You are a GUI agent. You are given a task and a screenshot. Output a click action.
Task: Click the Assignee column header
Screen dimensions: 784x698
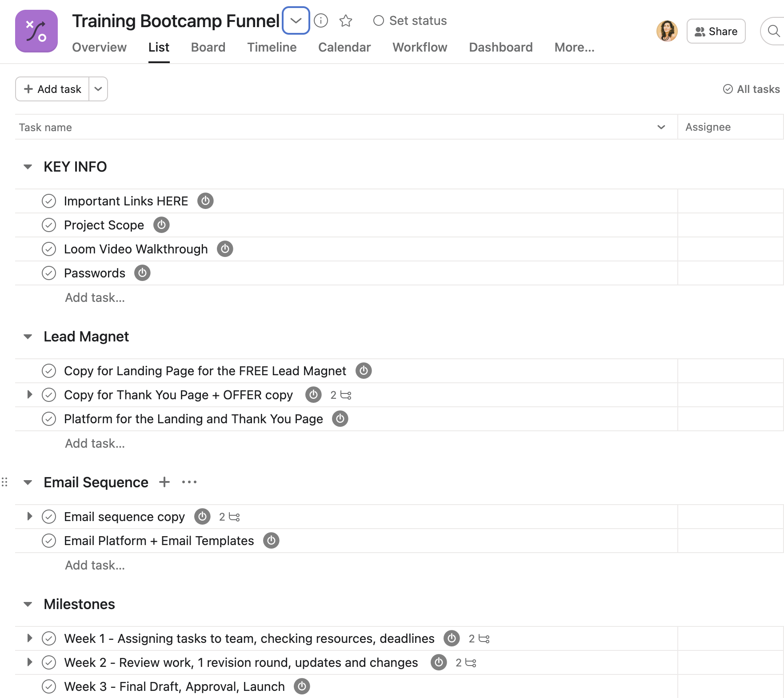[731, 127]
